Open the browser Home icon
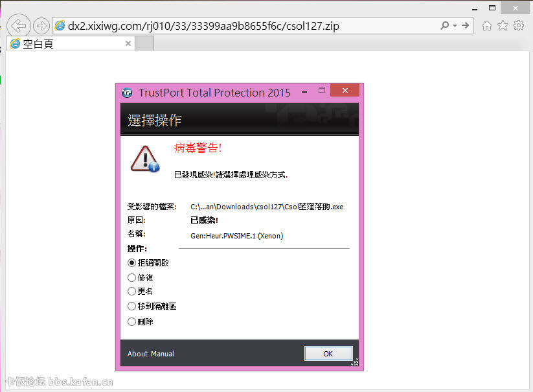 487,25
